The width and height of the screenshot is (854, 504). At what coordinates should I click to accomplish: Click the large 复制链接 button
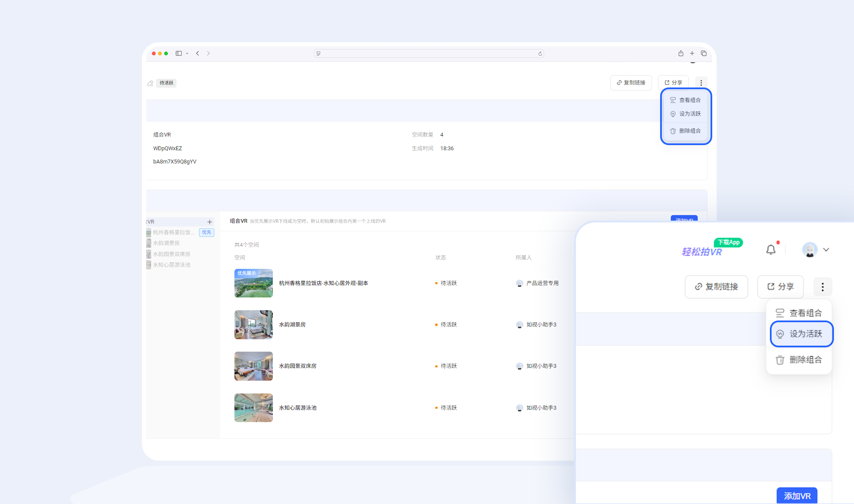[x=716, y=287]
